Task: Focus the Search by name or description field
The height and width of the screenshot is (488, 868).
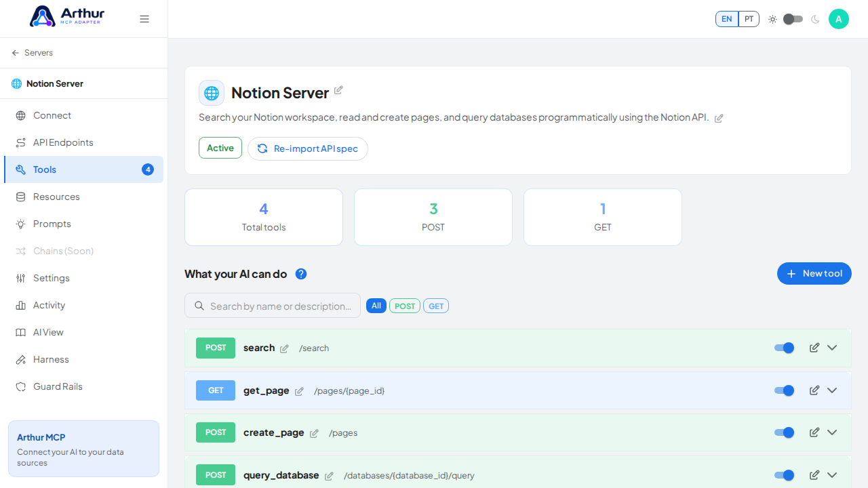Action: 273,306
